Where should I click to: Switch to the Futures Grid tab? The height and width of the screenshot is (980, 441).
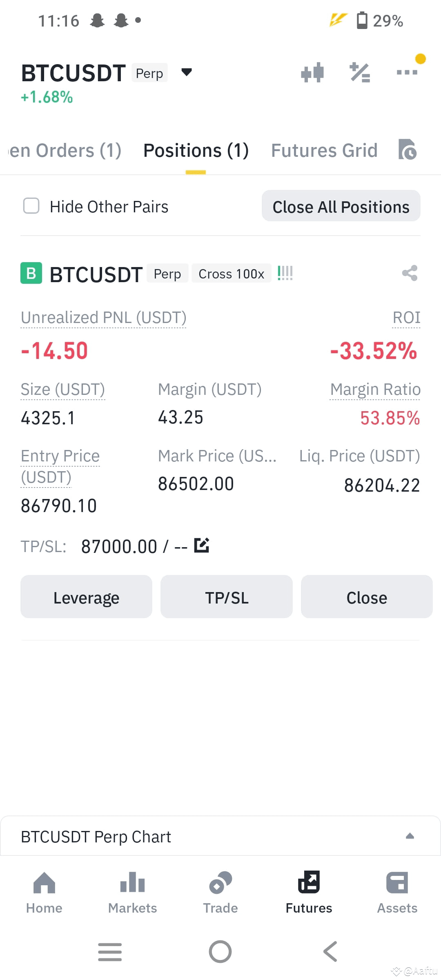point(324,150)
